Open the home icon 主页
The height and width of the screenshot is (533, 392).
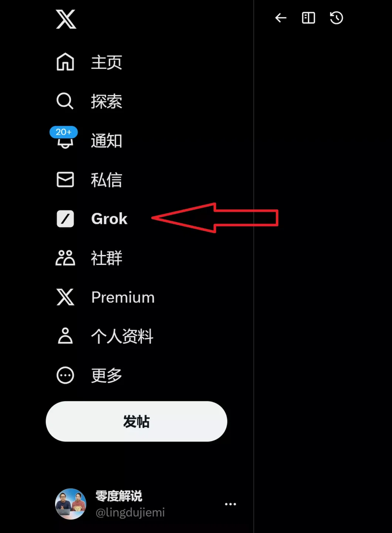[65, 62]
